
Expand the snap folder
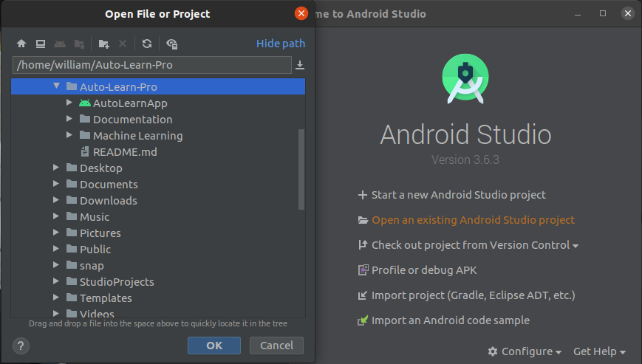(x=56, y=265)
